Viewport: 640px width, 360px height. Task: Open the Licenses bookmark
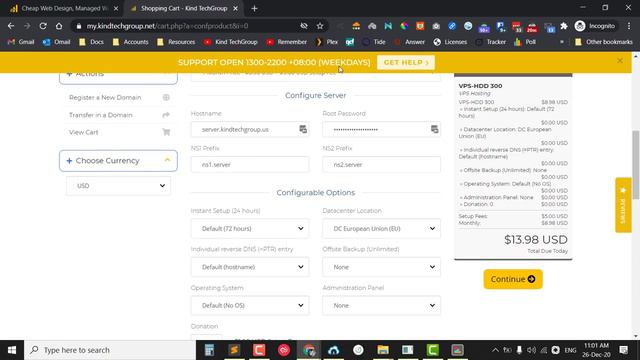tap(450, 42)
